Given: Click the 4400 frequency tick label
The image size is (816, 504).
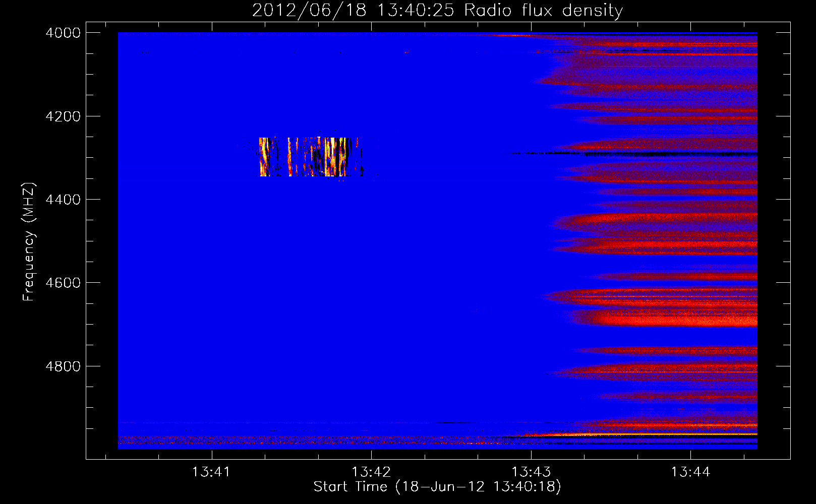Looking at the screenshot, I should click(x=63, y=200).
